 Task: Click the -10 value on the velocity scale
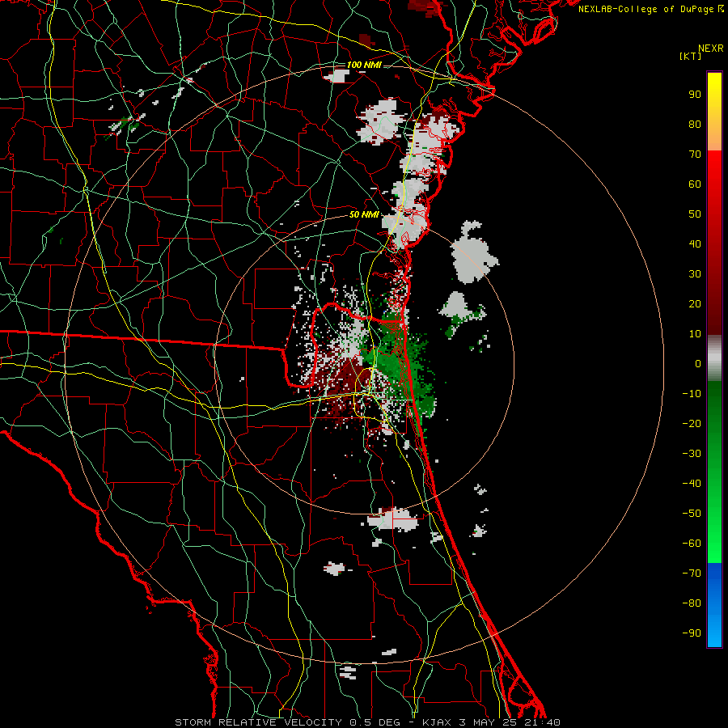[x=692, y=394]
